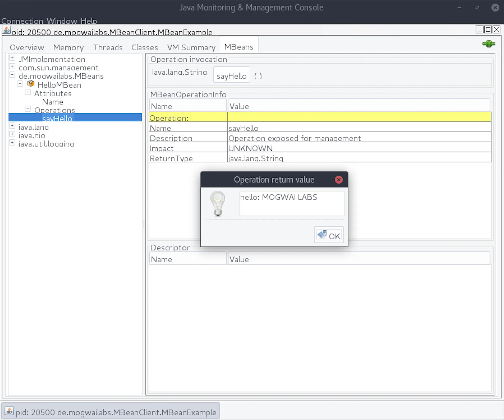Viewport: 504px width, 420px height.
Task: Expand the java.nio tree node
Action: coord(12,134)
